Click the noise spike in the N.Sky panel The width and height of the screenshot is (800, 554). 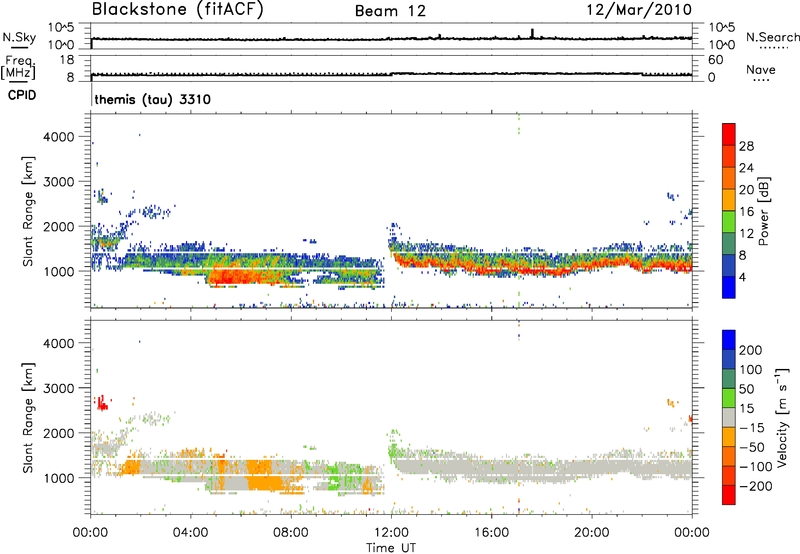pos(533,32)
